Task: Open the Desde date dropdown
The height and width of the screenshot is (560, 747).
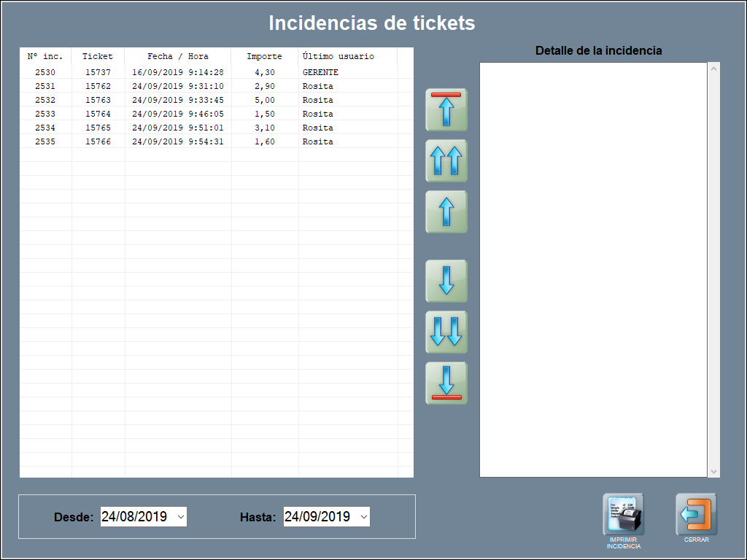Action: [x=181, y=517]
